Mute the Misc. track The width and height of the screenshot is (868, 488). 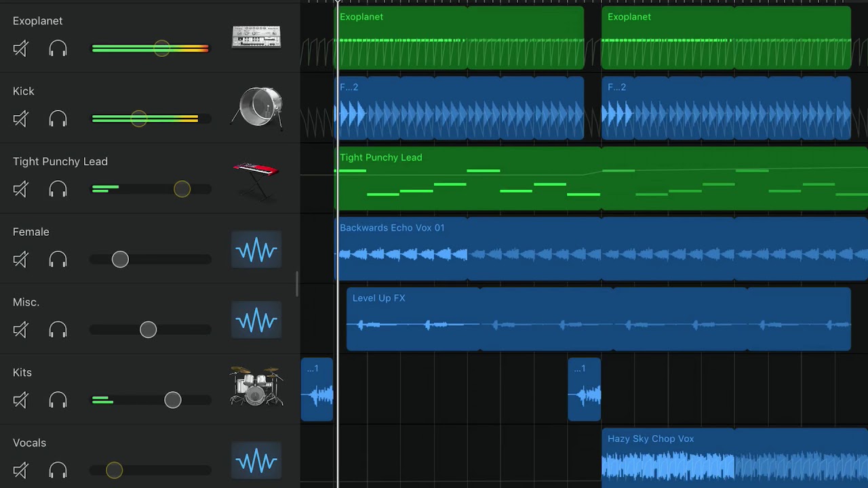(20, 330)
